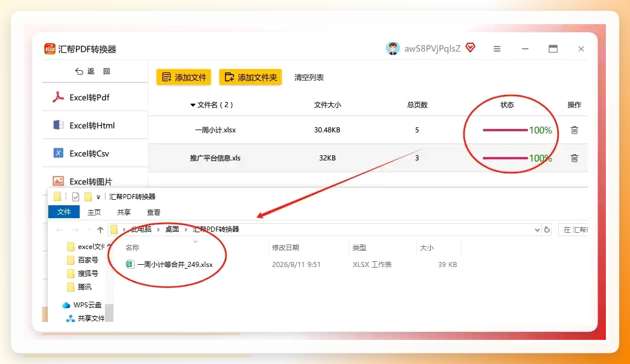
Task: Click the 添加文件 button
Action: click(183, 77)
